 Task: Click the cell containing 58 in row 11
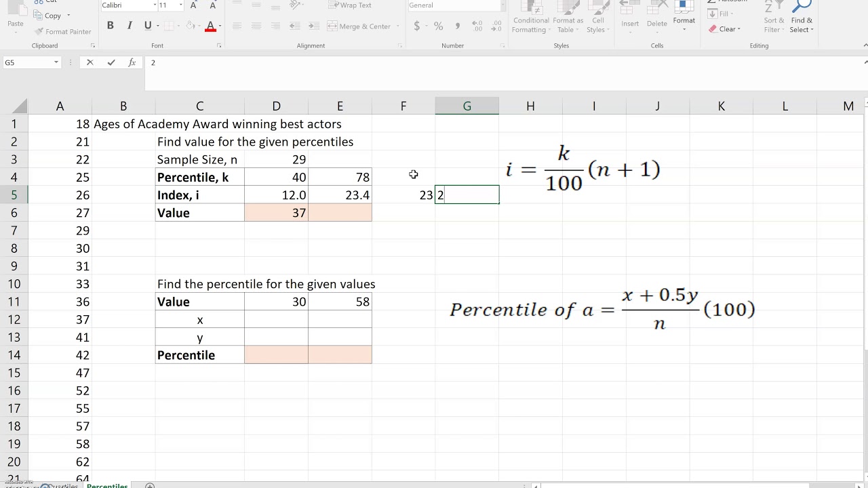coord(340,302)
